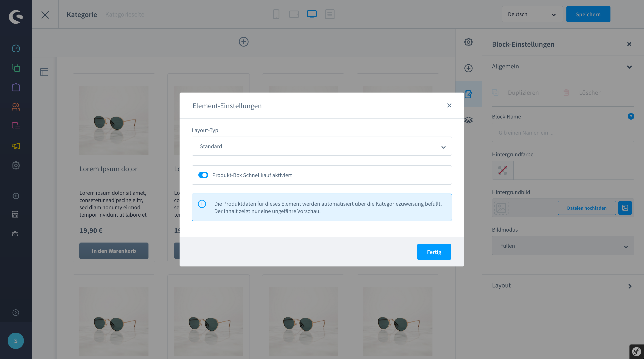Click the Block-Name help icon
This screenshot has height=359, width=644.
tap(631, 116)
